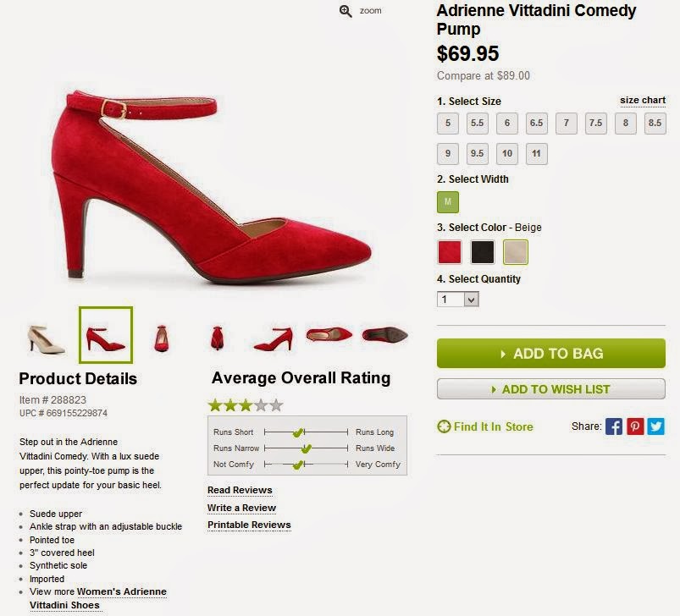Click the zoom magnifier icon
680x616 pixels.
coord(346,11)
